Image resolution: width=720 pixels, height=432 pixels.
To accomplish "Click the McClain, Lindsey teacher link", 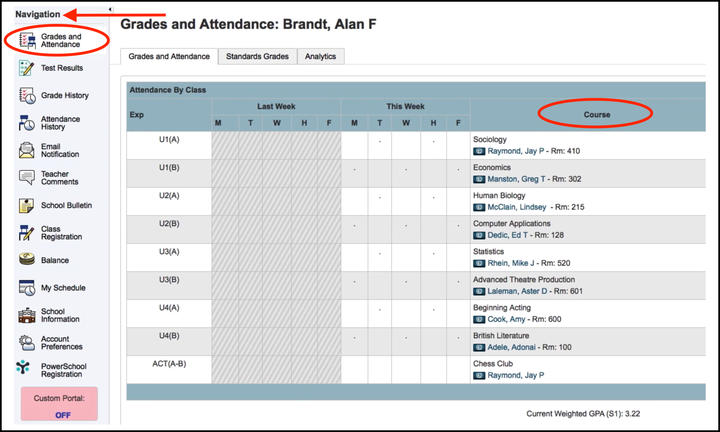I will 517,207.
